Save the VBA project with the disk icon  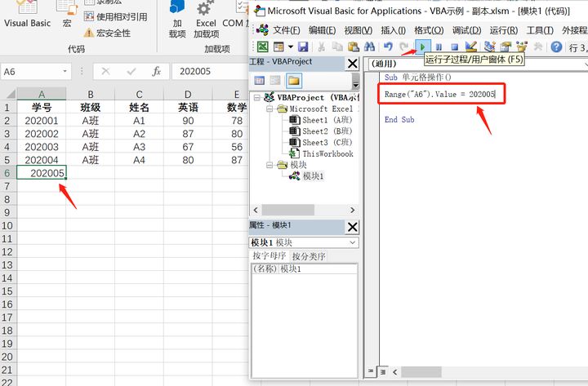tap(303, 47)
